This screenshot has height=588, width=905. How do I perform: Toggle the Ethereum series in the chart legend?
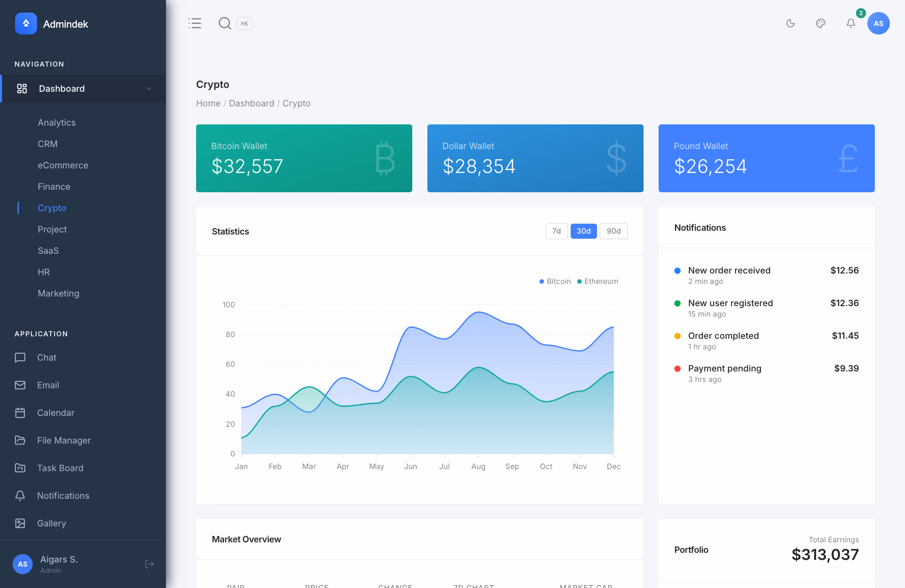tap(598, 281)
